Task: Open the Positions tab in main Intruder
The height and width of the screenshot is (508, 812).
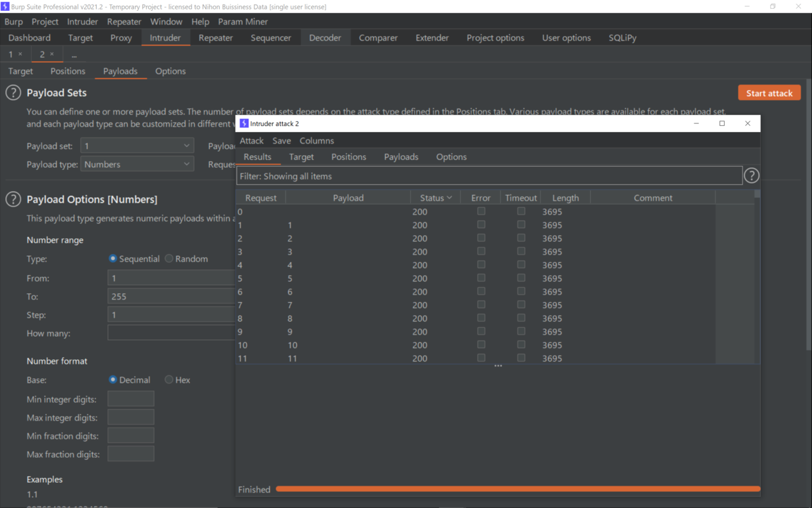Action: pos(68,71)
